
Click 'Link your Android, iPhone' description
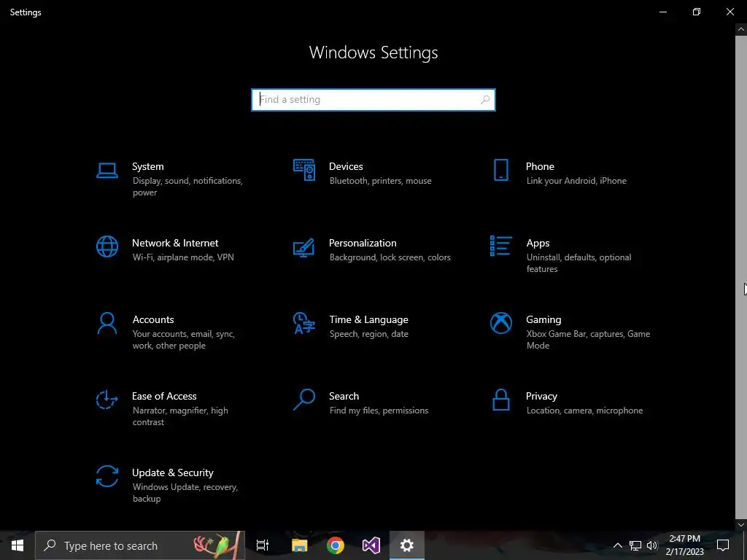pyautogui.click(x=576, y=181)
